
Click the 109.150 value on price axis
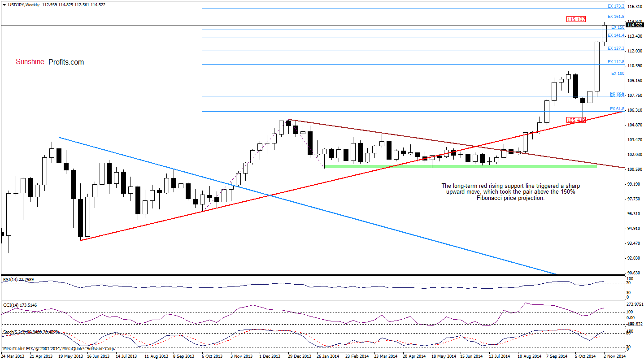tap(635, 81)
